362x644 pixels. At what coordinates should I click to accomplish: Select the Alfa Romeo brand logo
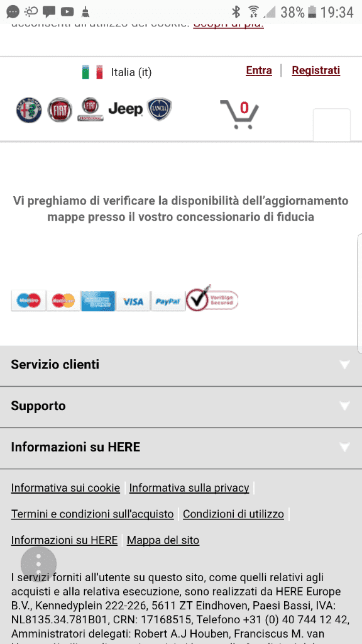(x=29, y=110)
